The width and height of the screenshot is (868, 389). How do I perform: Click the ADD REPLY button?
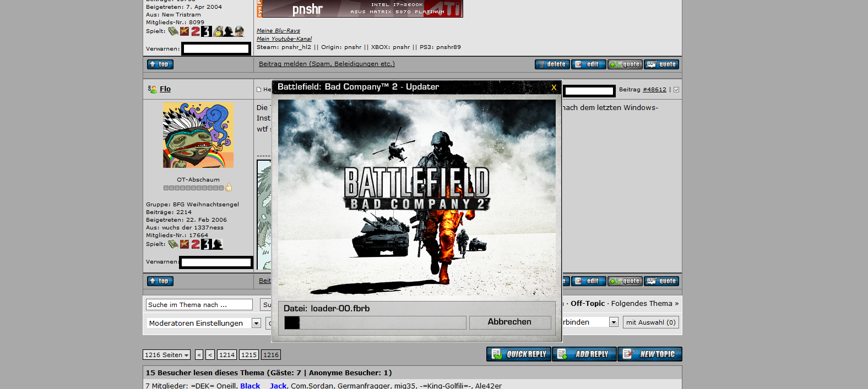point(584,354)
